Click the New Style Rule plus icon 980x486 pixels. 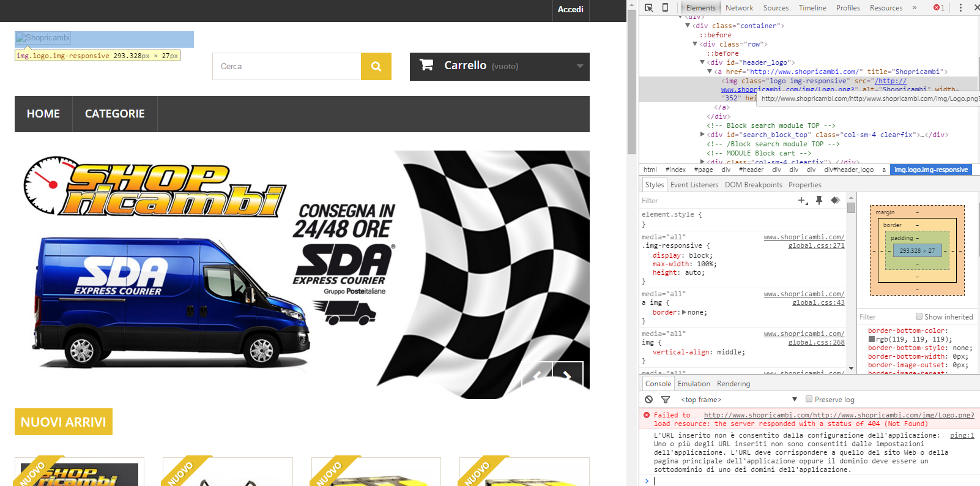click(x=803, y=200)
